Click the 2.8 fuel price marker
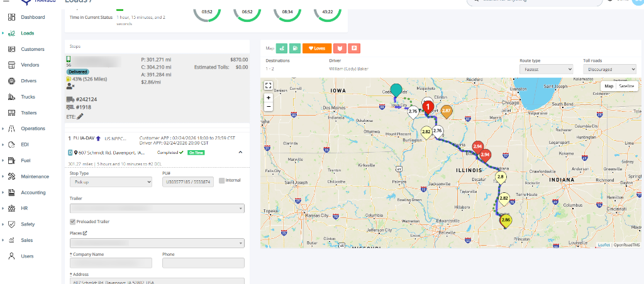Image resolution: width=644 pixels, height=284 pixels. pos(500,178)
